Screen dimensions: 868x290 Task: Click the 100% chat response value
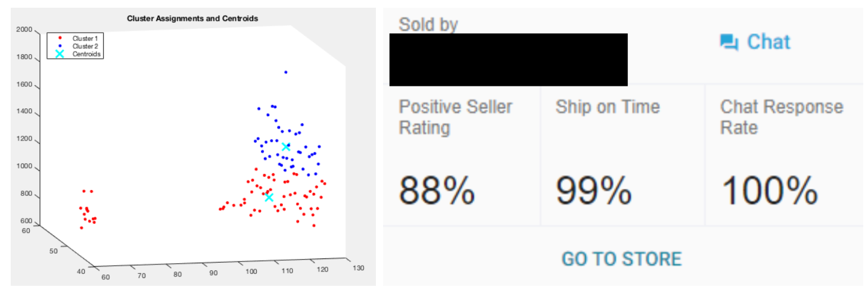[x=769, y=191]
